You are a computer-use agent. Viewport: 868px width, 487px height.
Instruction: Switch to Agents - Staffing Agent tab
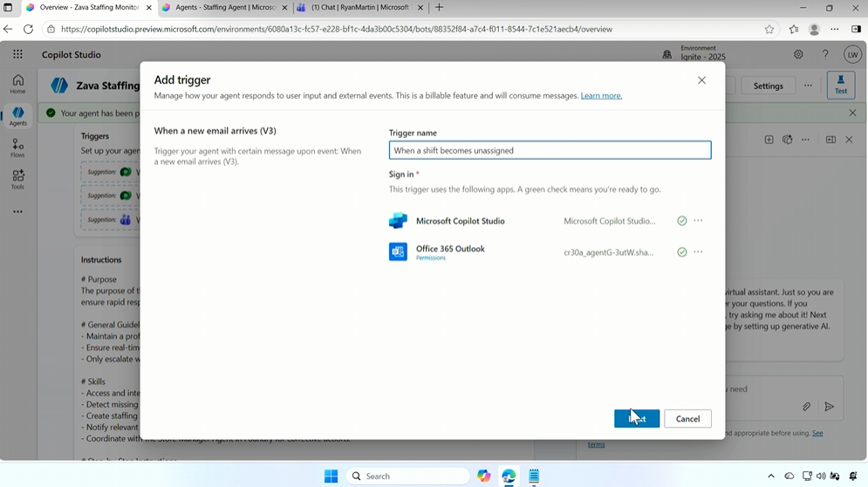[226, 8]
